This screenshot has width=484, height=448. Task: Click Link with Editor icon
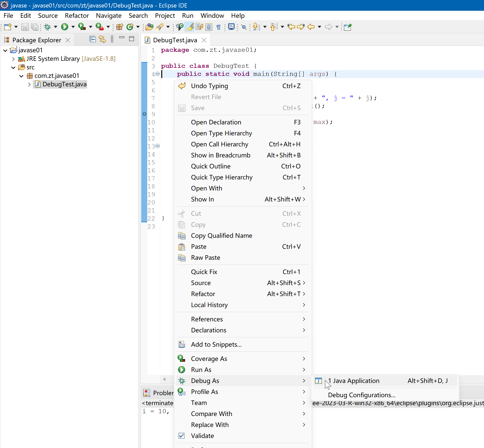pyautogui.click(x=102, y=39)
